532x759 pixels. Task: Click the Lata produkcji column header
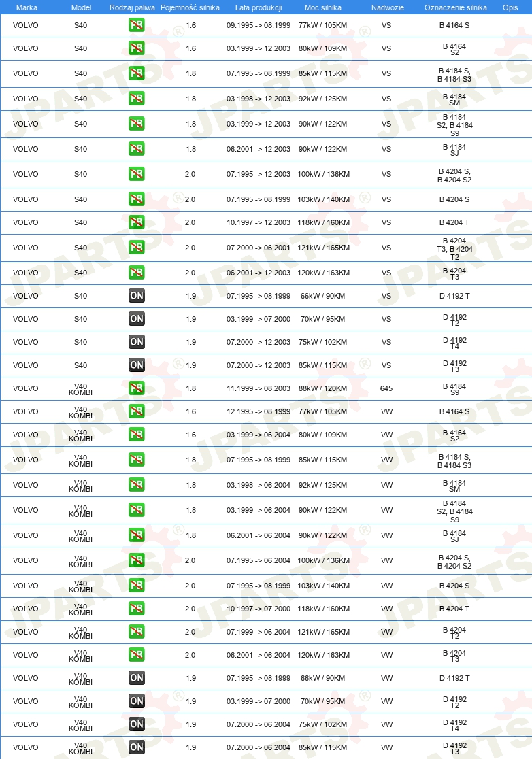coord(259,7)
